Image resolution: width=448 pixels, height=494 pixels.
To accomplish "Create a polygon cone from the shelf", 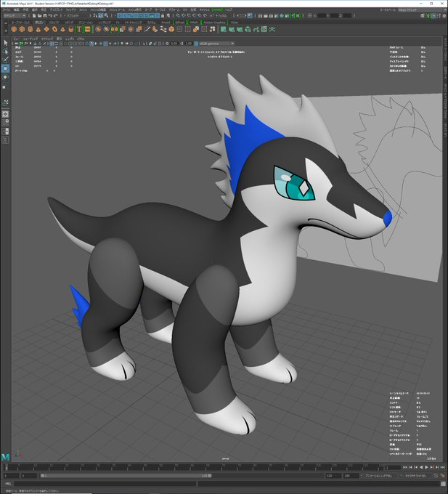I will [x=38, y=29].
